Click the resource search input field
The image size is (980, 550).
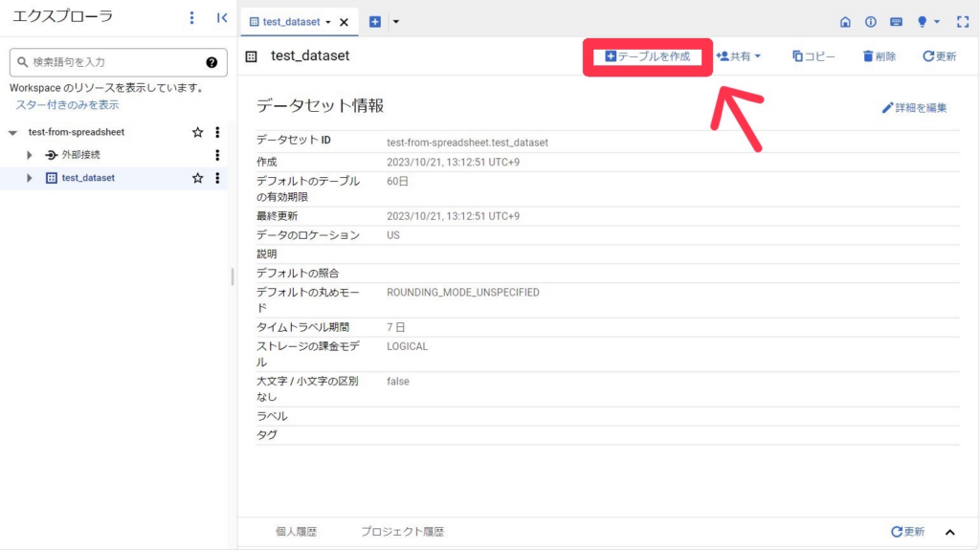(x=110, y=62)
